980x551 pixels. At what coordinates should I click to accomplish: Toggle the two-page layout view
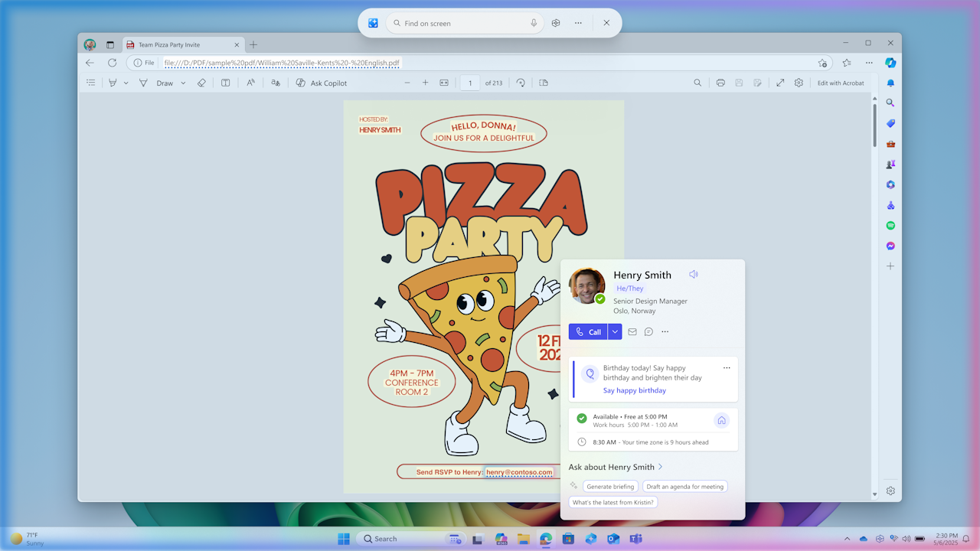point(543,83)
